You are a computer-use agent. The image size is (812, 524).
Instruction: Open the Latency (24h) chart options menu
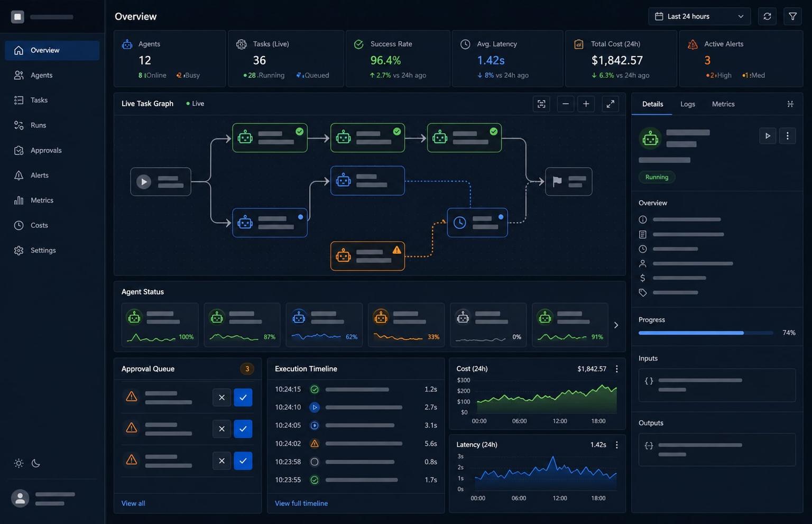click(616, 445)
